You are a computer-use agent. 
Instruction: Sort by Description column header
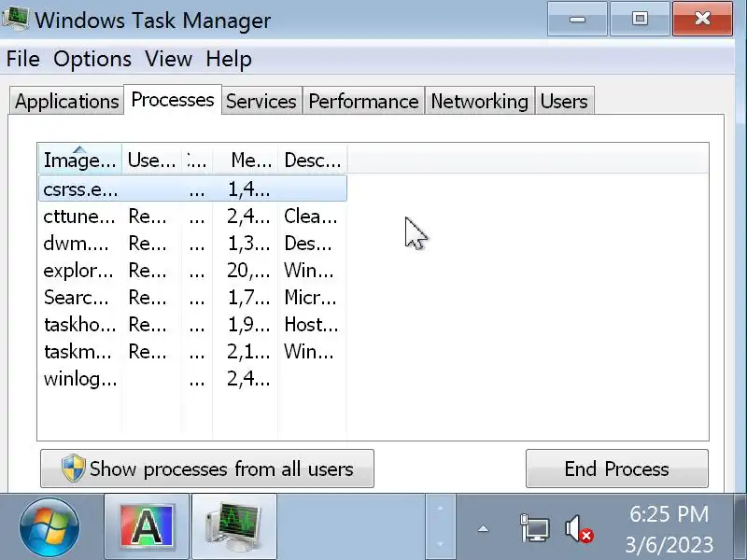click(x=313, y=159)
